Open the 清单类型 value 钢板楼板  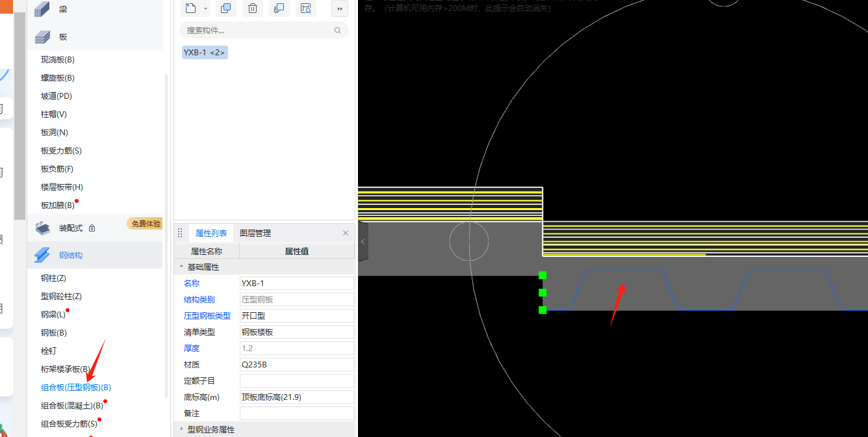point(297,332)
